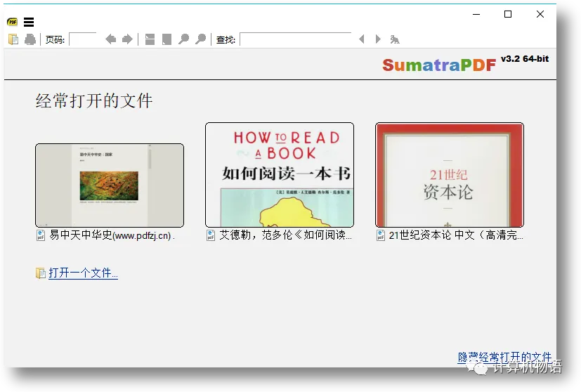Open the 21世纪资本论 thumbnail
The height and width of the screenshot is (392, 581).
tap(450, 175)
